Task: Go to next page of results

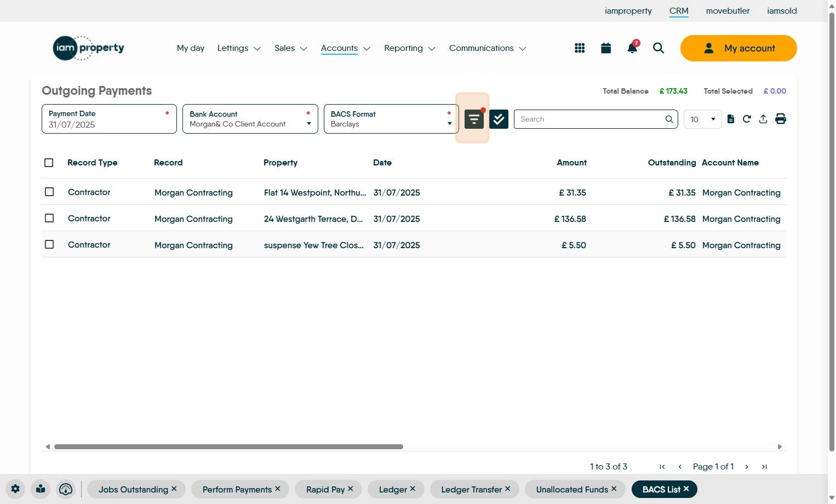Action: tap(747, 467)
